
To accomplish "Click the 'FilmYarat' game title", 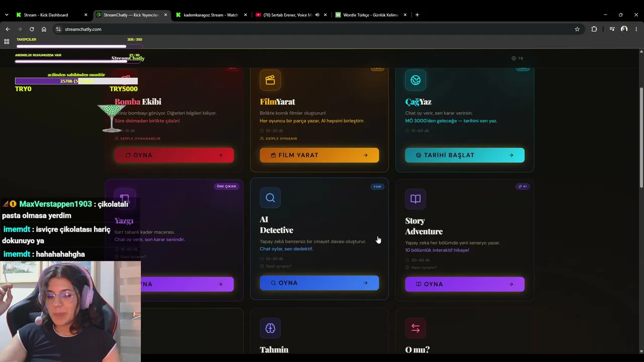I will click(x=277, y=102).
